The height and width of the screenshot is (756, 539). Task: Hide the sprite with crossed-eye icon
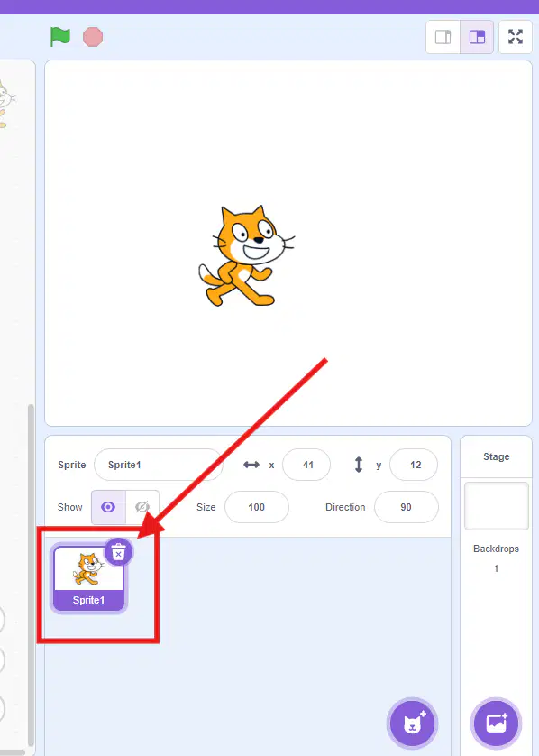[x=142, y=507]
